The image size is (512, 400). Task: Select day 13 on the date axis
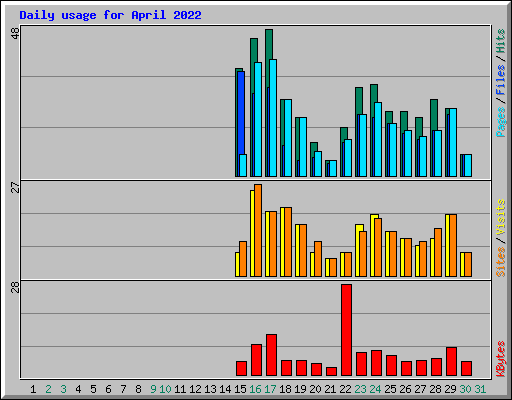[x=210, y=389]
